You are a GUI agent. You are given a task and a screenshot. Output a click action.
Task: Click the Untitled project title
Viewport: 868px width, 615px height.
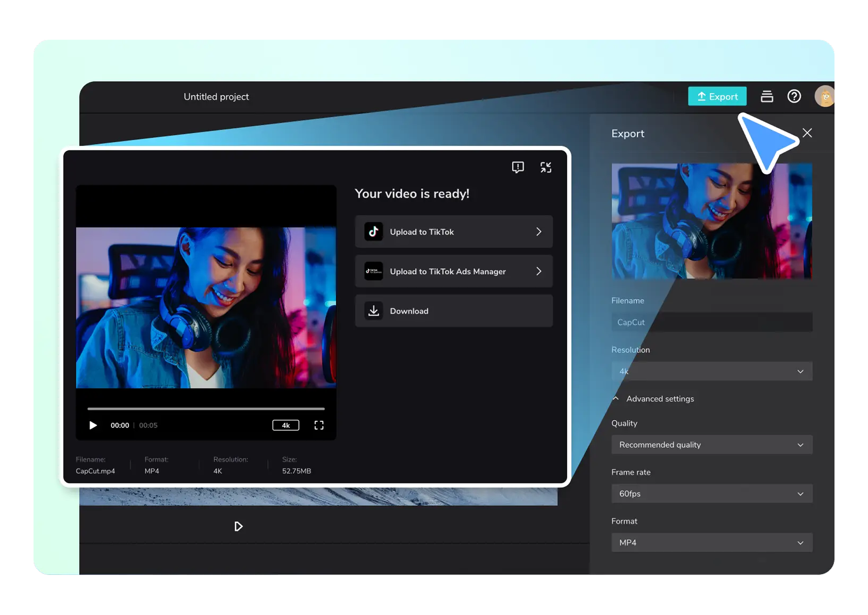coord(216,97)
